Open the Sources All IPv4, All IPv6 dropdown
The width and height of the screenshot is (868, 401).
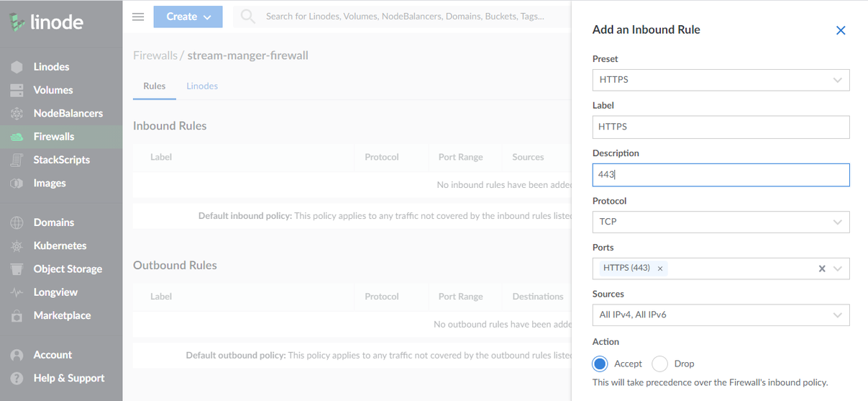[x=721, y=315]
